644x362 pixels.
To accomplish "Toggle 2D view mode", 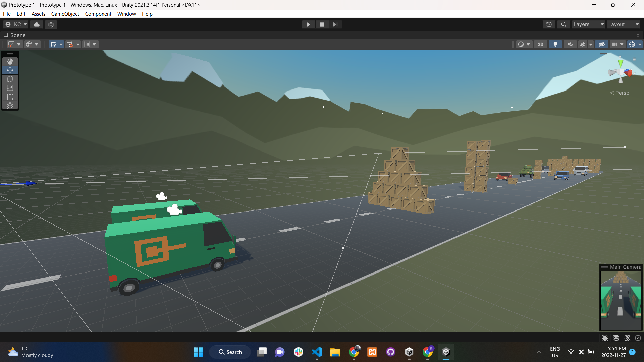I will point(541,44).
